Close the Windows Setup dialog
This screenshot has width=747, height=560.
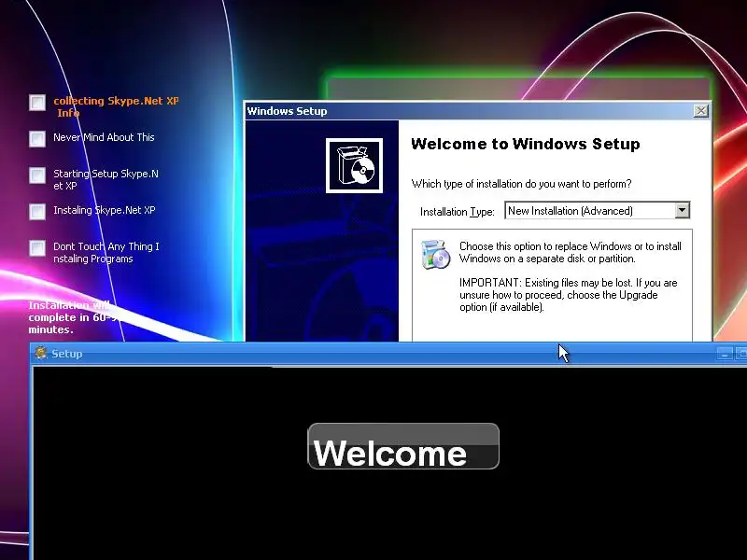701,111
